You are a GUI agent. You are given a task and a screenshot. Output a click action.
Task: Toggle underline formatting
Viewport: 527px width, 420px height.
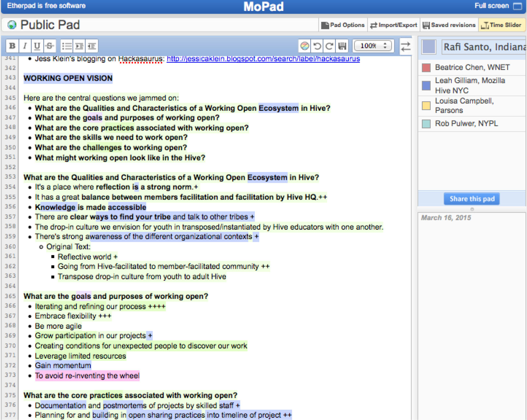click(x=37, y=46)
